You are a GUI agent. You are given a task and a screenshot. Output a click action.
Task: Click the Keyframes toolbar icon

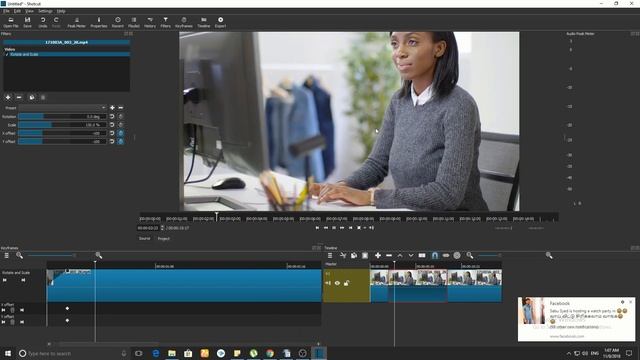(184, 22)
